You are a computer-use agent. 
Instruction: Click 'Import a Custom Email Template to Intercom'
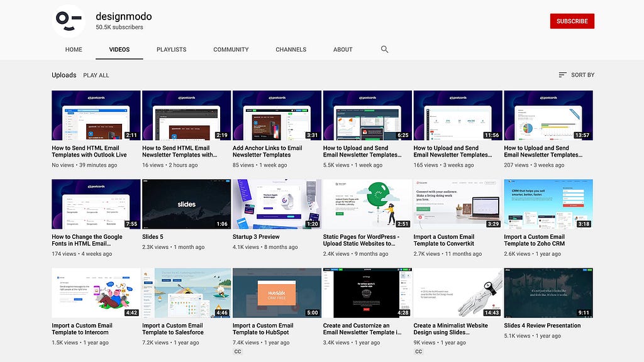82,329
